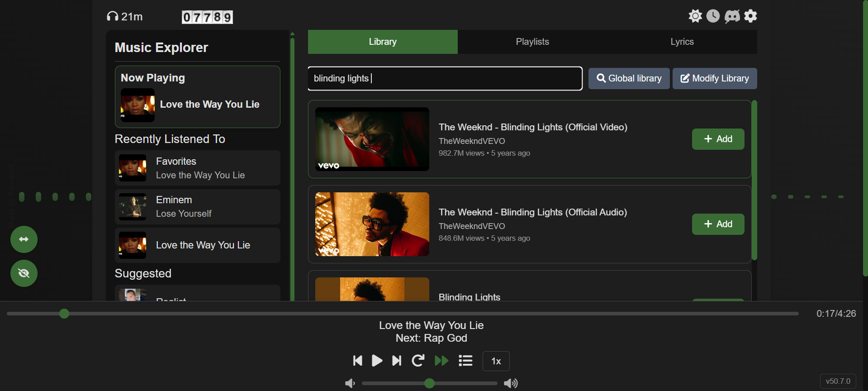Click the horizontal arrows expand button

click(24, 239)
